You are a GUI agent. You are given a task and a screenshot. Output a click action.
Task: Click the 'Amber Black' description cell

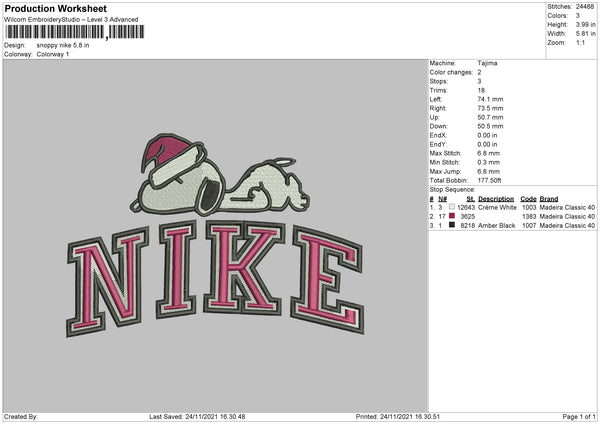point(497,226)
